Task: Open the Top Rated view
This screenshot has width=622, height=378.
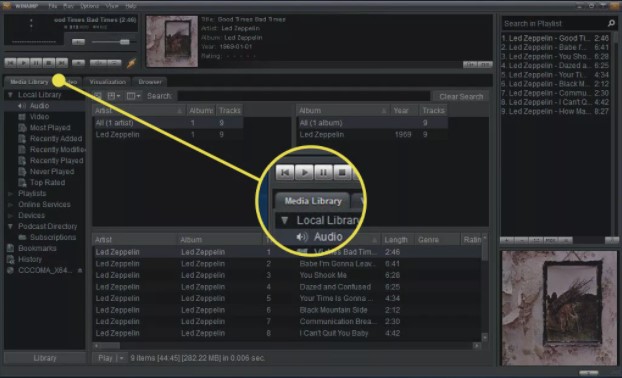Action: click(x=47, y=182)
